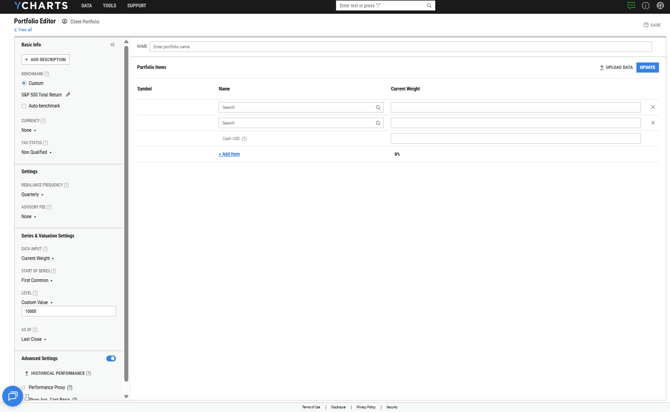Edit S&P 500 Total Return benchmark pencil icon
The image size is (670, 412).
[68, 94]
